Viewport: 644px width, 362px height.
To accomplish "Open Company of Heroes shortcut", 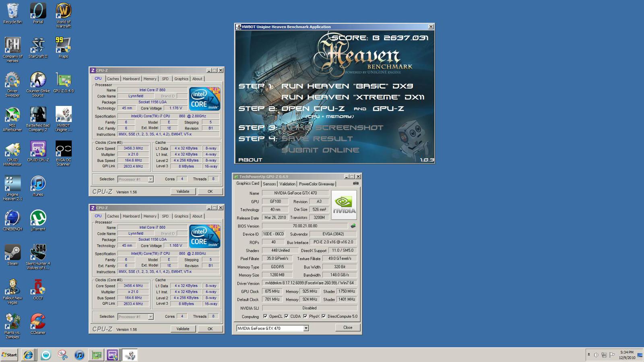I will (x=12, y=50).
